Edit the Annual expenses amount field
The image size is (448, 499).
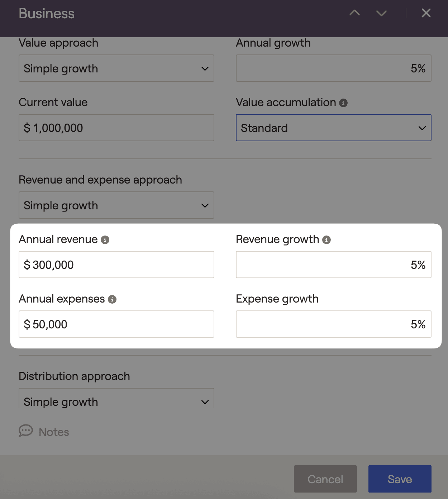pos(116,324)
